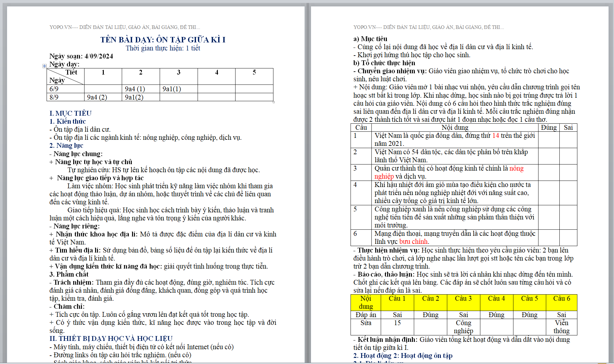Click the bold text "- Chuyển giao nhiệm vụ:"
This screenshot has width=614, height=364.
[390, 71]
